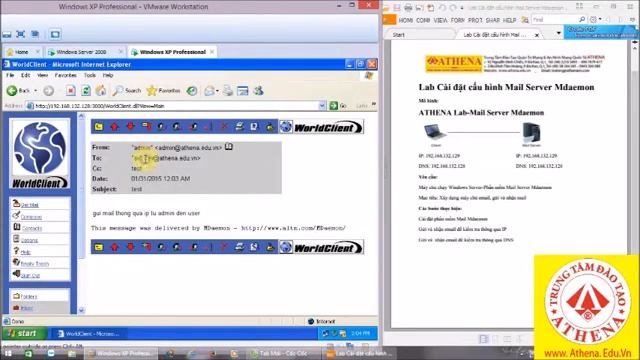Click the Mail envelope icon in IE toolbar
This screenshot has width=640, height=360.
(209, 91)
